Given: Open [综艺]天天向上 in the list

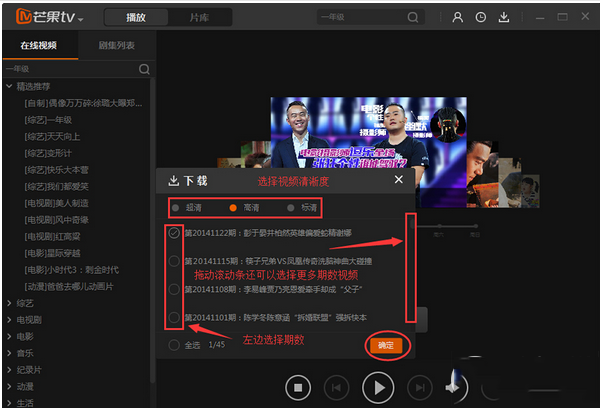Looking at the screenshot, I should 52,137.
